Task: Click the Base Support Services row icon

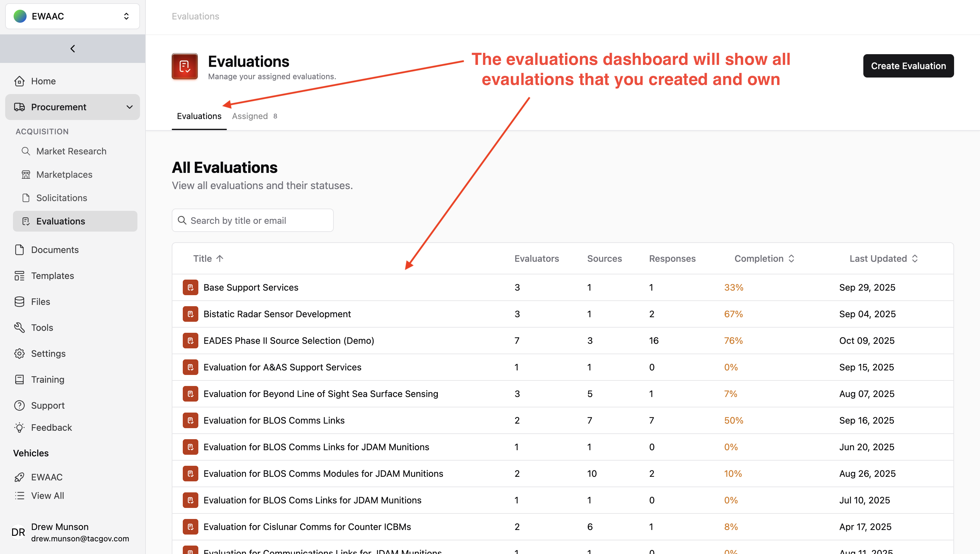Action: [x=190, y=287]
